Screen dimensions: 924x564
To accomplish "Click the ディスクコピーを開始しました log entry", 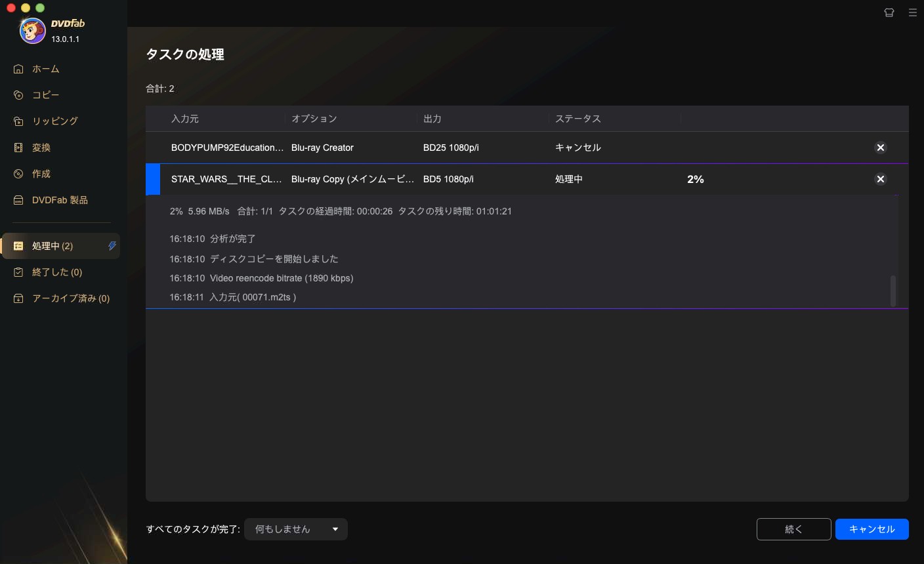I will click(254, 259).
